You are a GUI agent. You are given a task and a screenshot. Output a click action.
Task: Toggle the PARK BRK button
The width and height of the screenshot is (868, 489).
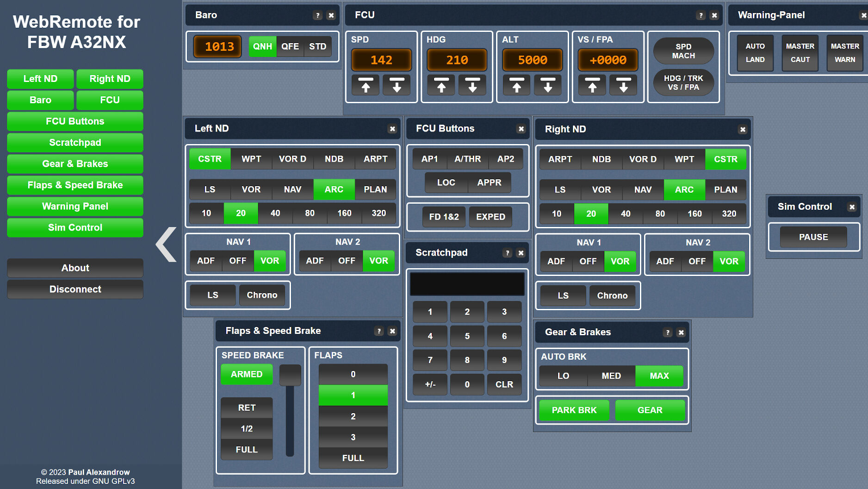point(574,410)
